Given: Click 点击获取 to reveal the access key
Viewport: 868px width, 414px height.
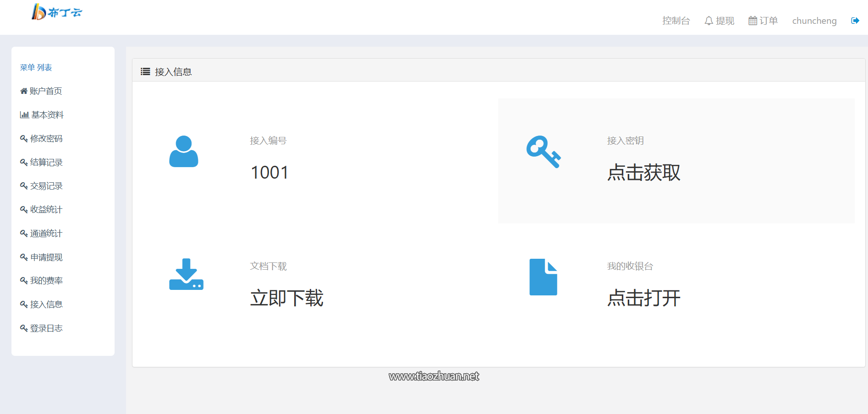Looking at the screenshot, I should [643, 174].
